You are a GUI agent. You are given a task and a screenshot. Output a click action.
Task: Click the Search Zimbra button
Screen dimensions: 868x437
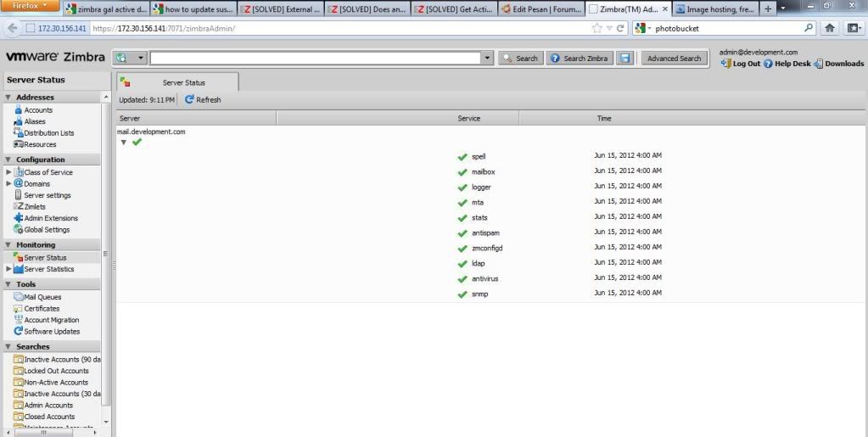580,59
